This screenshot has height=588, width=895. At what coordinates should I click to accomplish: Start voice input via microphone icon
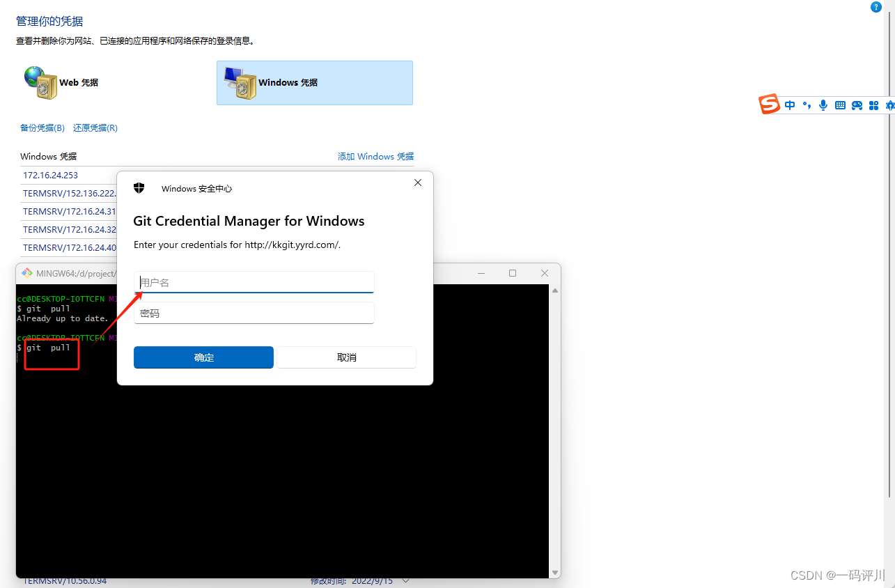(823, 105)
